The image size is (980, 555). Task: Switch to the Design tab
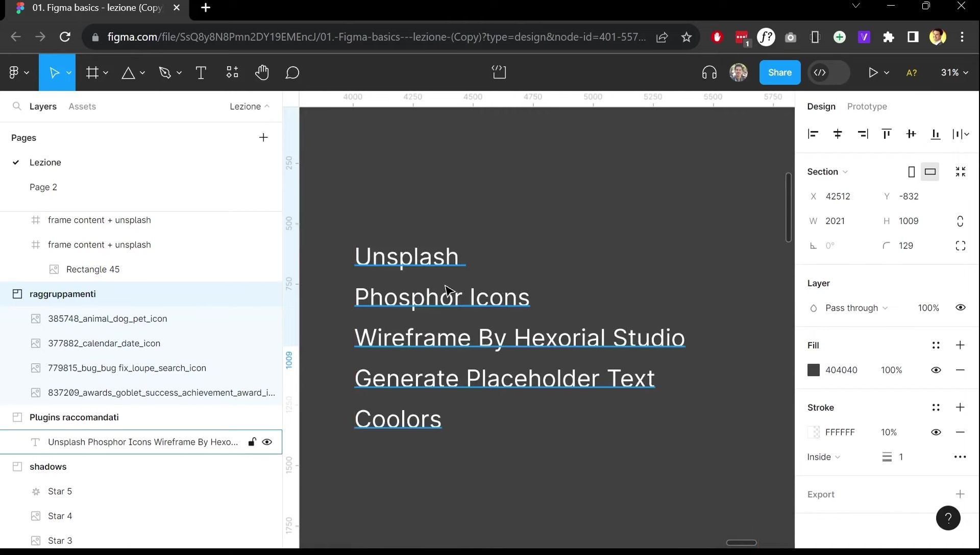pos(821,107)
